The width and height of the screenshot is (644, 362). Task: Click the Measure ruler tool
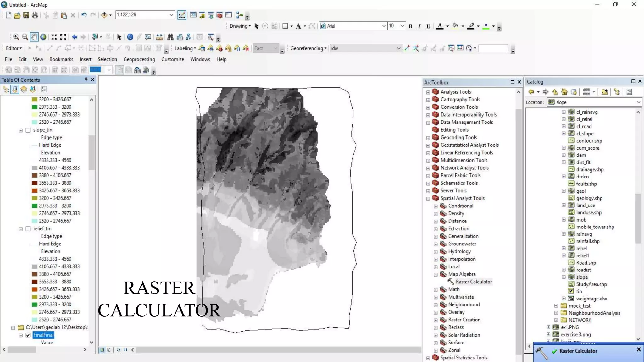159,37
